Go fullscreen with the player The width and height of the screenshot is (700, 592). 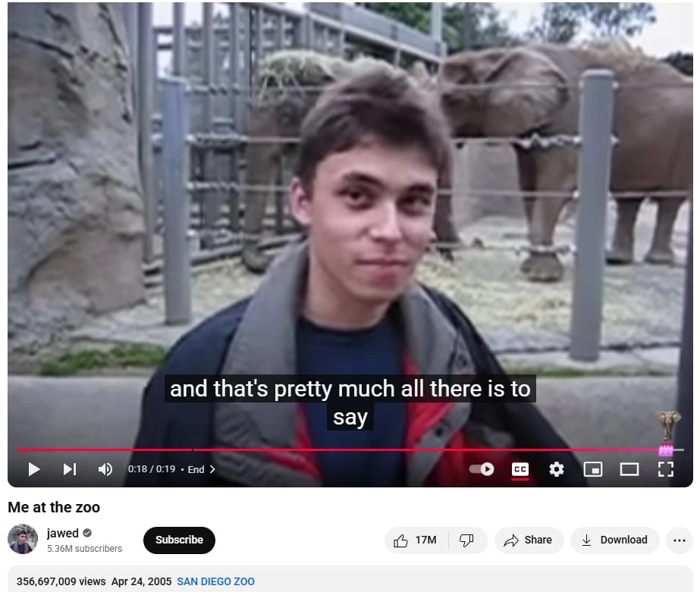(666, 469)
